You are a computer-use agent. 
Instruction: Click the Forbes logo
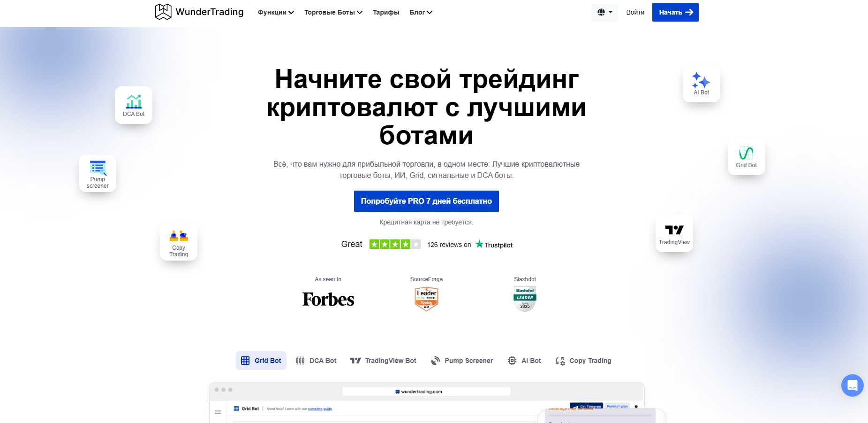(328, 299)
